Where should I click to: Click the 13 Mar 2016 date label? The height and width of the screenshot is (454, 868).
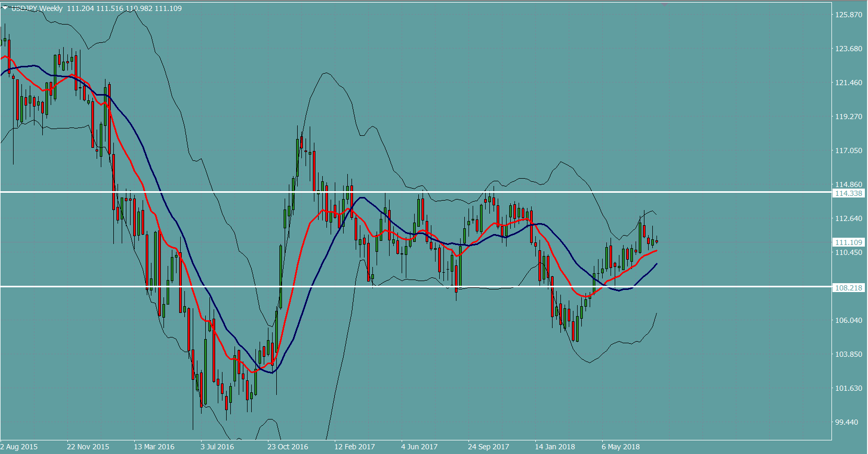click(154, 447)
